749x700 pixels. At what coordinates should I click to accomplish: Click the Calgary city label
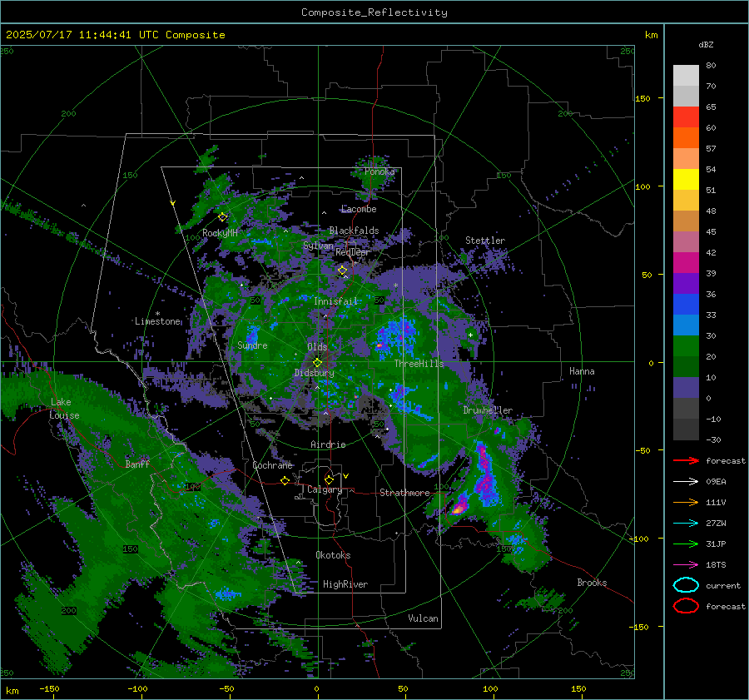pyautogui.click(x=325, y=489)
